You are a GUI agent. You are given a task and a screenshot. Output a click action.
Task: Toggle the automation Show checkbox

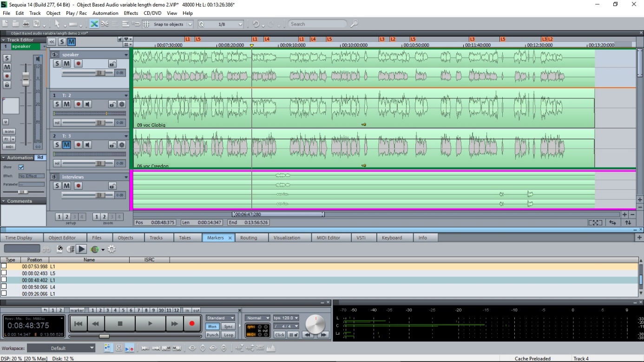tap(21, 167)
